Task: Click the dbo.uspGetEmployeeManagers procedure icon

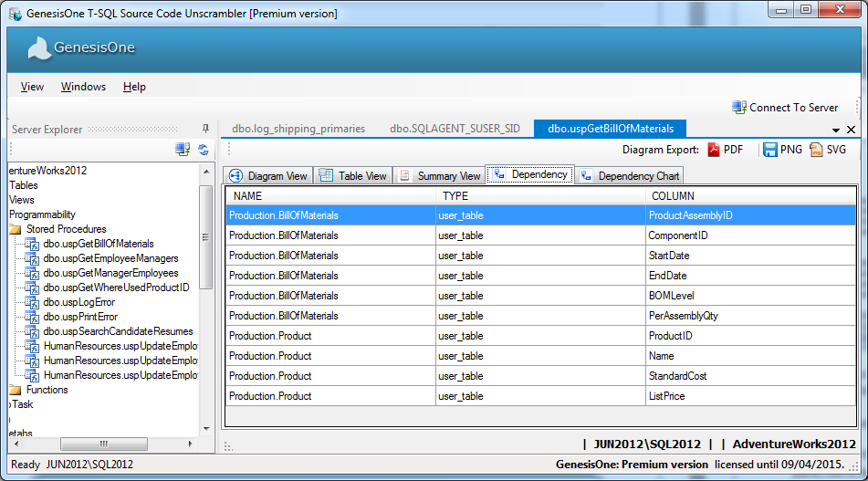Action: [x=32, y=258]
